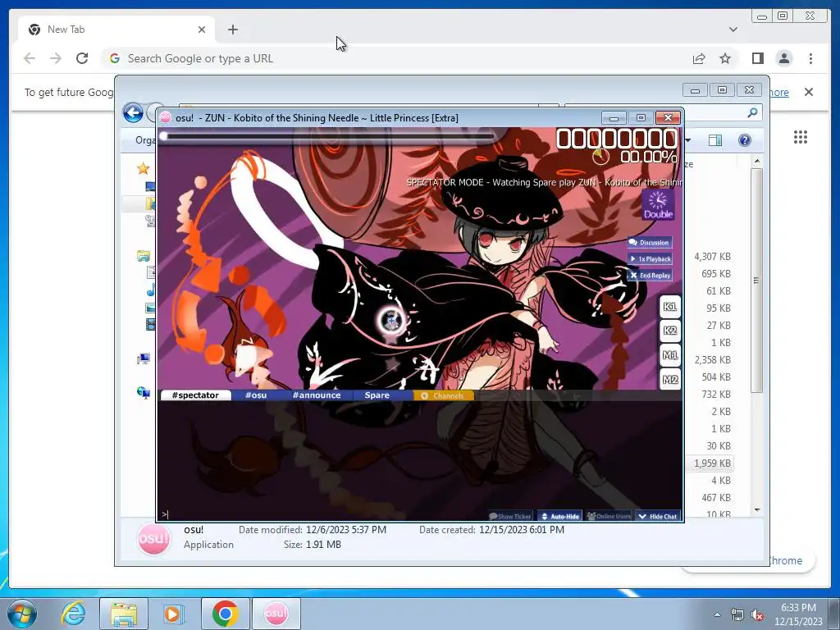The image size is (840, 630).
Task: Go back in Chrome
Action: (x=30, y=58)
